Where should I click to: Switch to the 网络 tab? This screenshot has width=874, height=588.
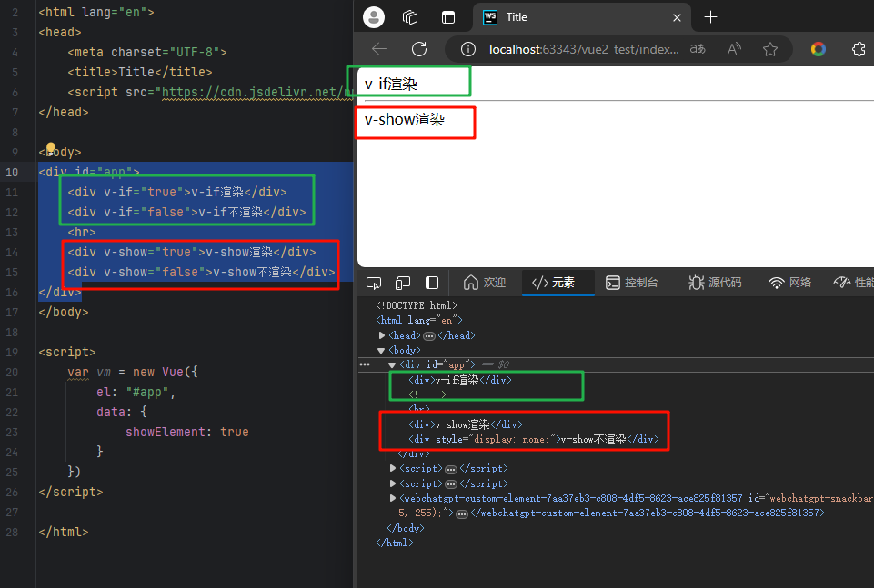789,283
